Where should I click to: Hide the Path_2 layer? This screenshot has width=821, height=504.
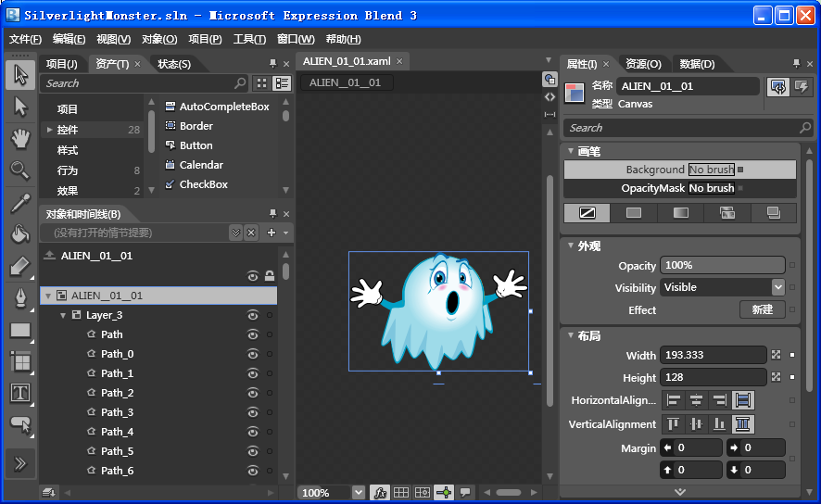pyautogui.click(x=253, y=393)
